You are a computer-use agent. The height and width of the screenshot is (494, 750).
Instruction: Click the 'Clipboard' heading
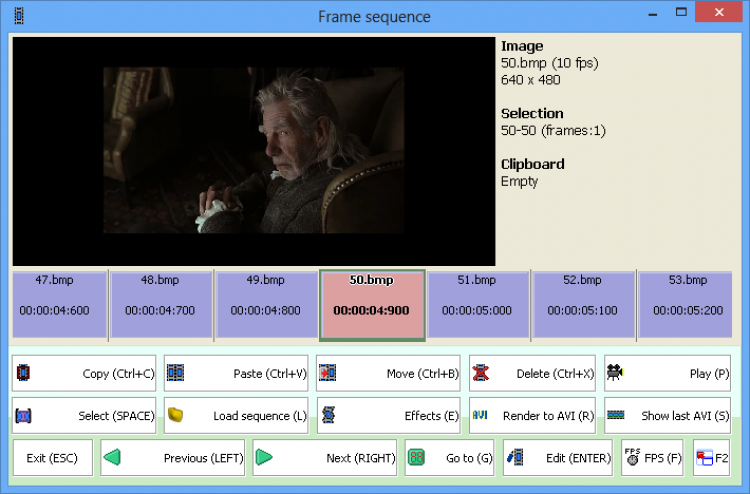[x=532, y=165]
